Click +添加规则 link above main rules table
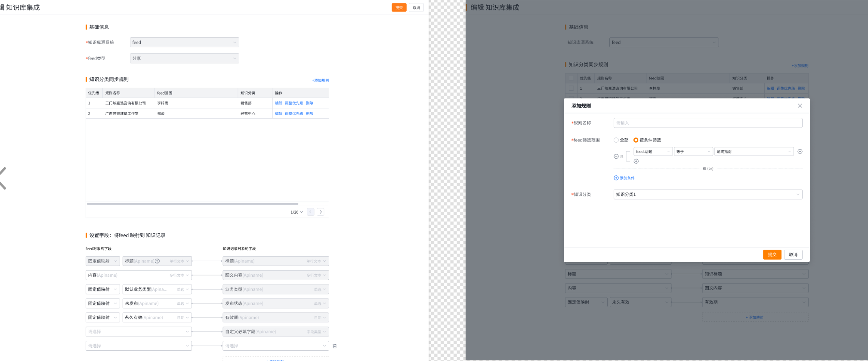This screenshot has width=868, height=361. [x=321, y=80]
